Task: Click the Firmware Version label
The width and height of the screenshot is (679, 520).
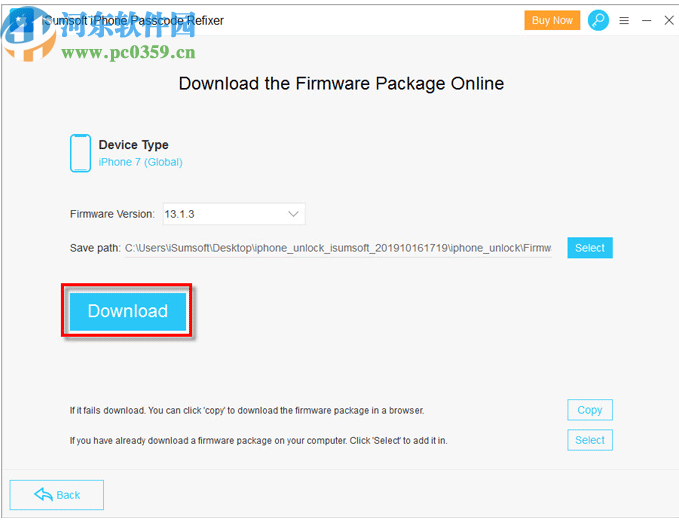Action: click(x=112, y=214)
